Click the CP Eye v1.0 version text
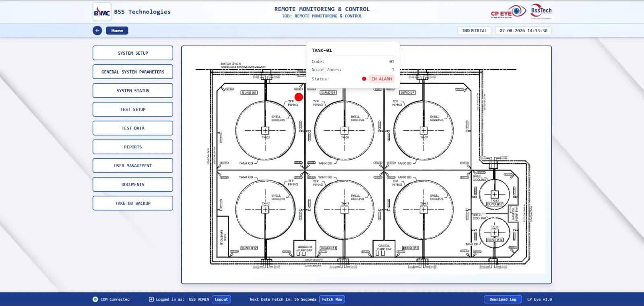The height and width of the screenshot is (306, 644). (539, 299)
